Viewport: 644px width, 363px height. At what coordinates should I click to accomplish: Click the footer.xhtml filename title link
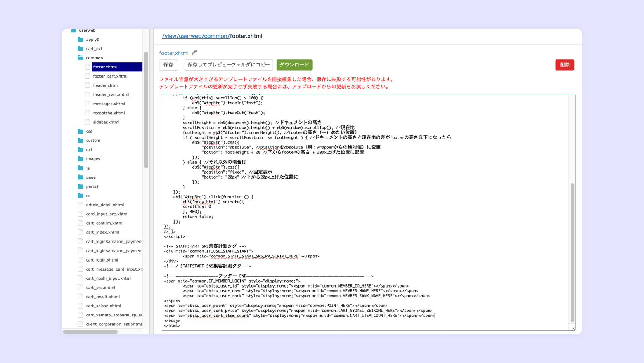174,53
